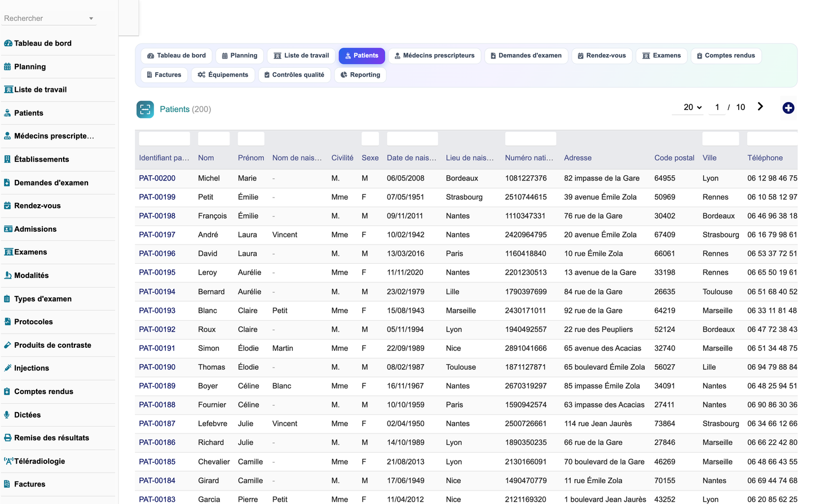Click the Rendez-vous sidebar icon

7,206
